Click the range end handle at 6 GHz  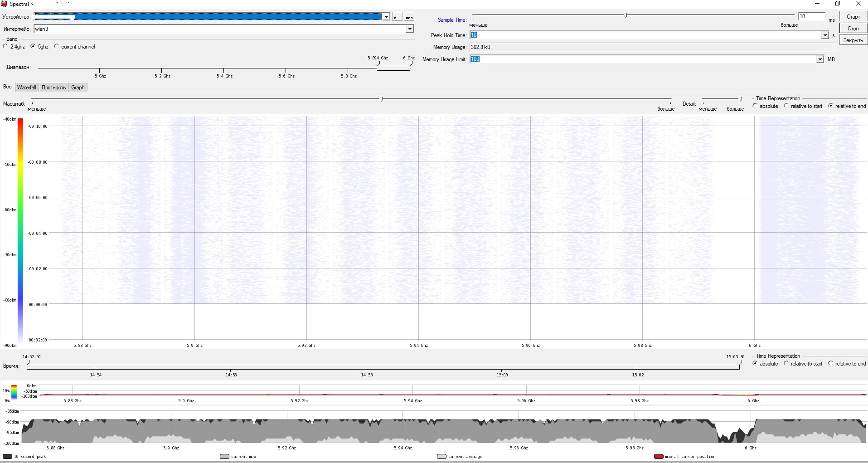[411, 64]
